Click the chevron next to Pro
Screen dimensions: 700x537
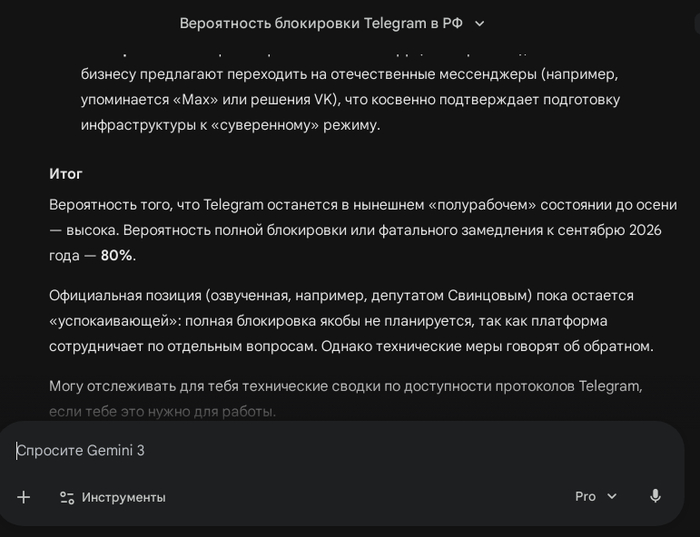pyautogui.click(x=612, y=496)
